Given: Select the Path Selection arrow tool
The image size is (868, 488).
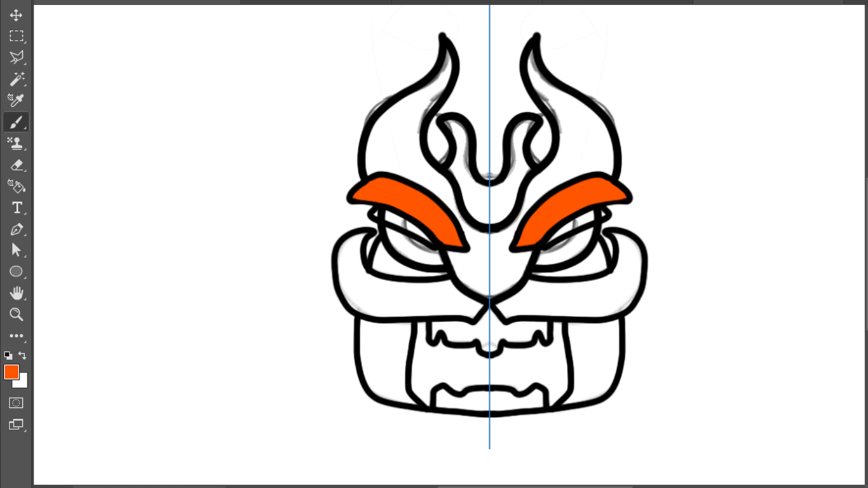Looking at the screenshot, I should click(16, 250).
